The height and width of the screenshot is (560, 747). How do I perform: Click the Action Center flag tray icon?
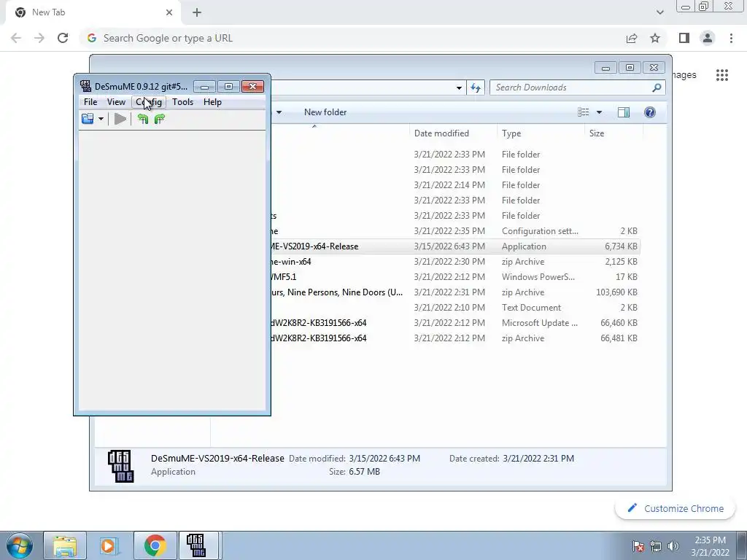[638, 546]
